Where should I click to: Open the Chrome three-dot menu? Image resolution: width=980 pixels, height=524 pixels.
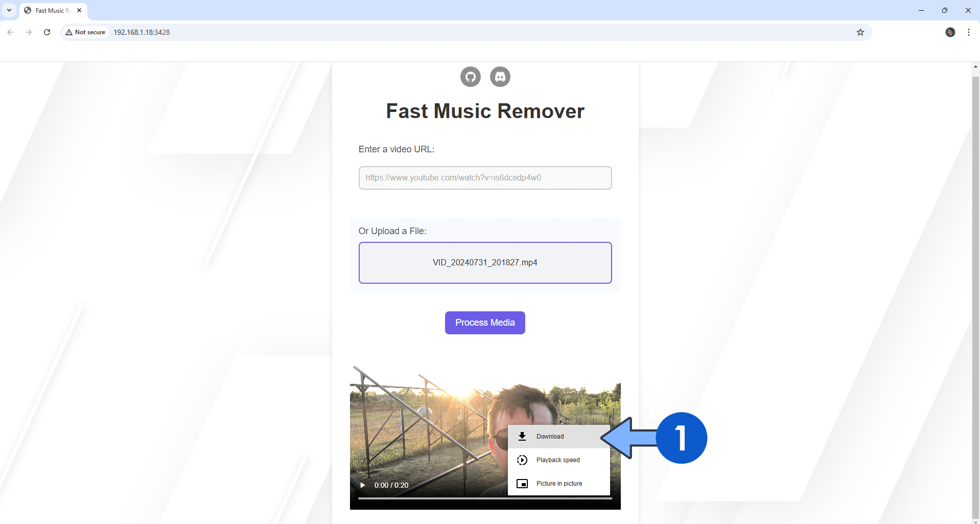coord(969,32)
